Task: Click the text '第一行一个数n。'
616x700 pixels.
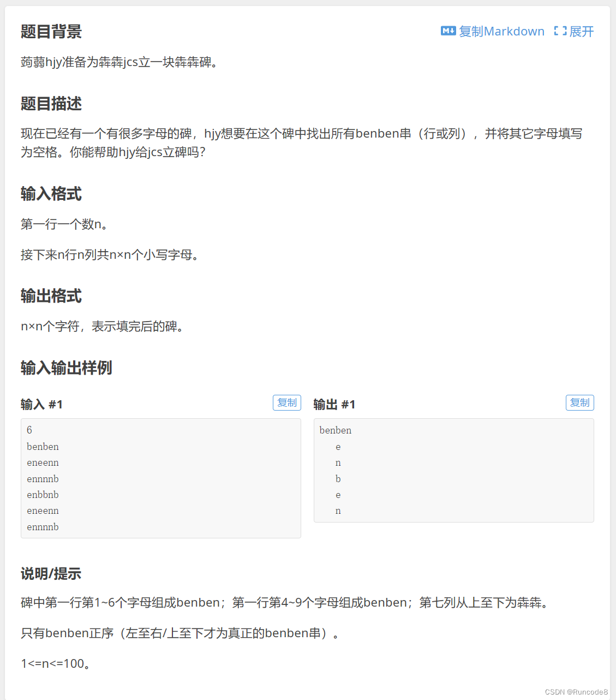Action: [x=64, y=224]
